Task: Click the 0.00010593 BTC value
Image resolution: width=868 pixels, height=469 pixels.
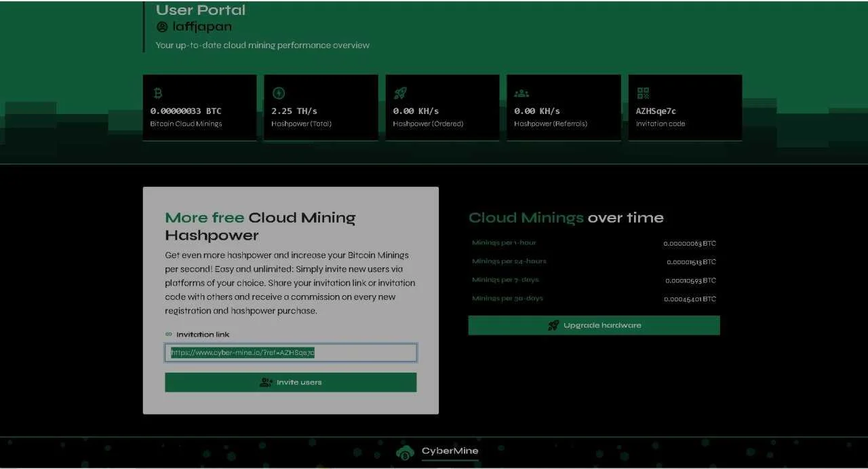Action: 690,280
